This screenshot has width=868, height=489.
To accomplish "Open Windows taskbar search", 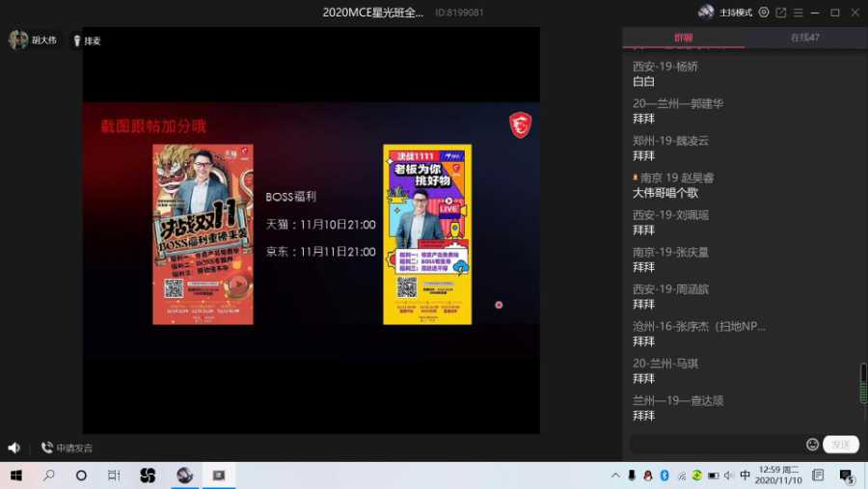I will point(49,475).
